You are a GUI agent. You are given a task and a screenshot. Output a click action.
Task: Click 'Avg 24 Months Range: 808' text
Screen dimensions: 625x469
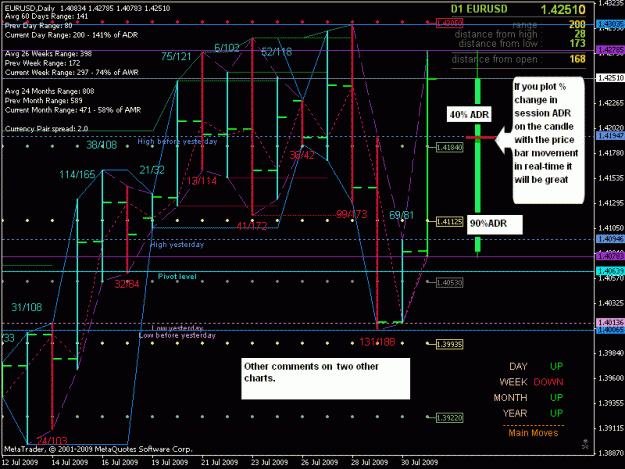[x=49, y=91]
